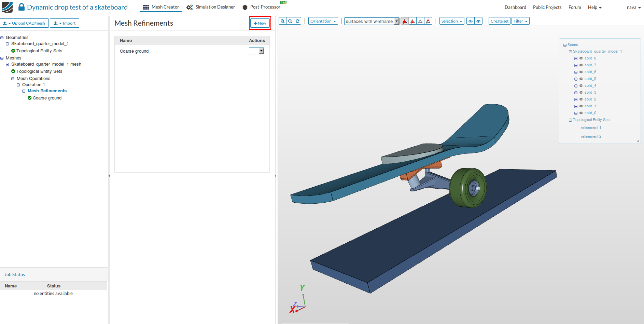Image resolution: width=644 pixels, height=324 pixels.
Task: Expand solid_1 in scene tree
Action: (576, 106)
